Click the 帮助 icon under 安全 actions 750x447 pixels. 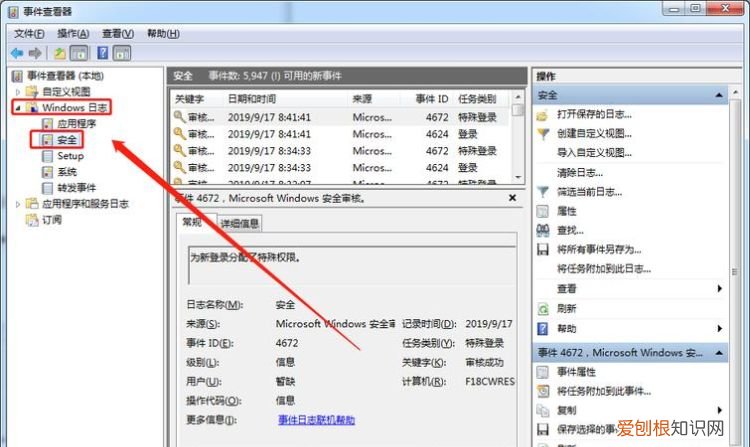tap(543, 328)
